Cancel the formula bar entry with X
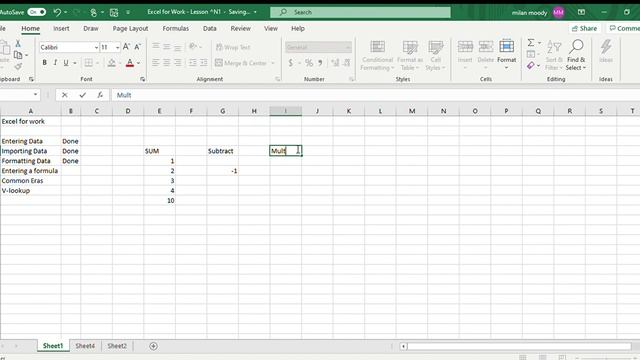Screen dimensions: 640x360 (64, 95)
